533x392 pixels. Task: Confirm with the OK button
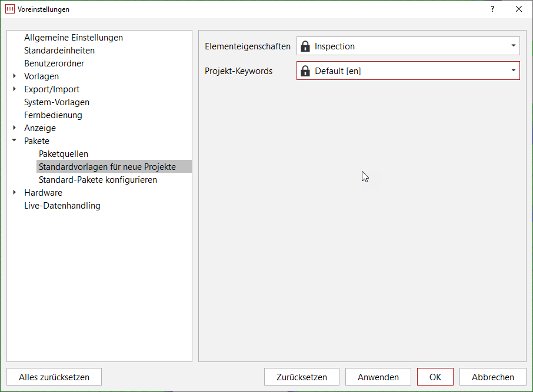click(435, 377)
